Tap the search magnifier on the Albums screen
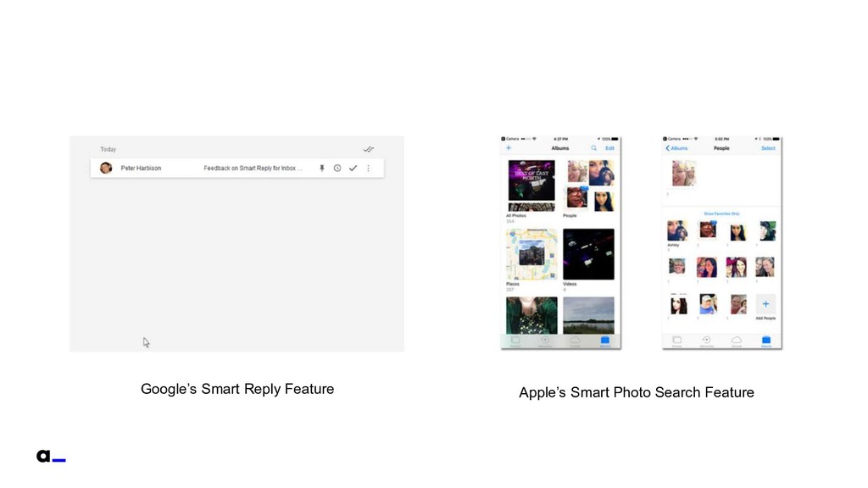This screenshot has width=868, height=488. coord(593,147)
